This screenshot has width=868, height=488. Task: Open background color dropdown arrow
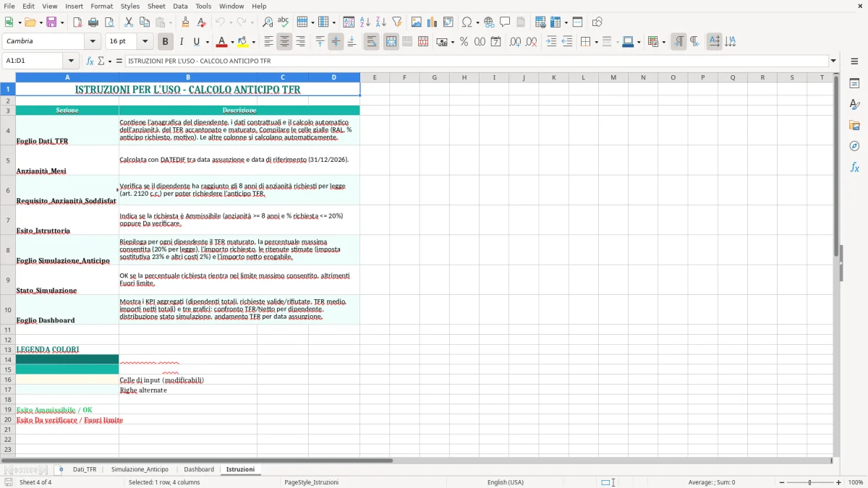[x=253, y=42]
